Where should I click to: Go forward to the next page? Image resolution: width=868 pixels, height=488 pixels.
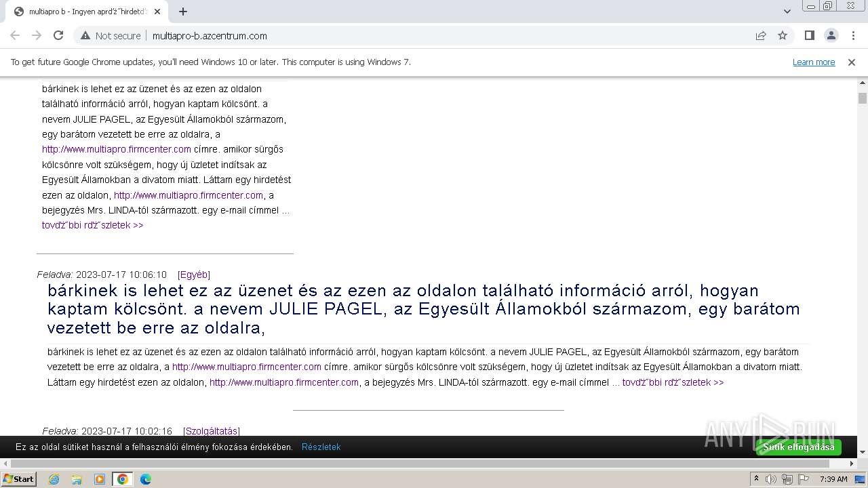click(37, 36)
